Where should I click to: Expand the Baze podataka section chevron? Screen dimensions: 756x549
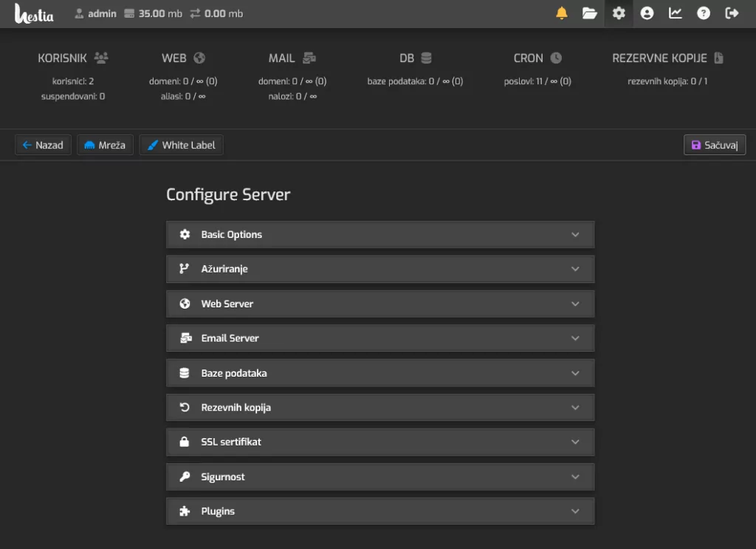[575, 373]
